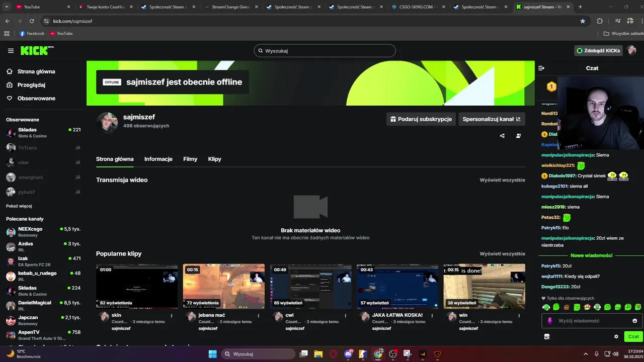
Task: Open chat settings gear icon
Action: pyautogui.click(x=616, y=336)
